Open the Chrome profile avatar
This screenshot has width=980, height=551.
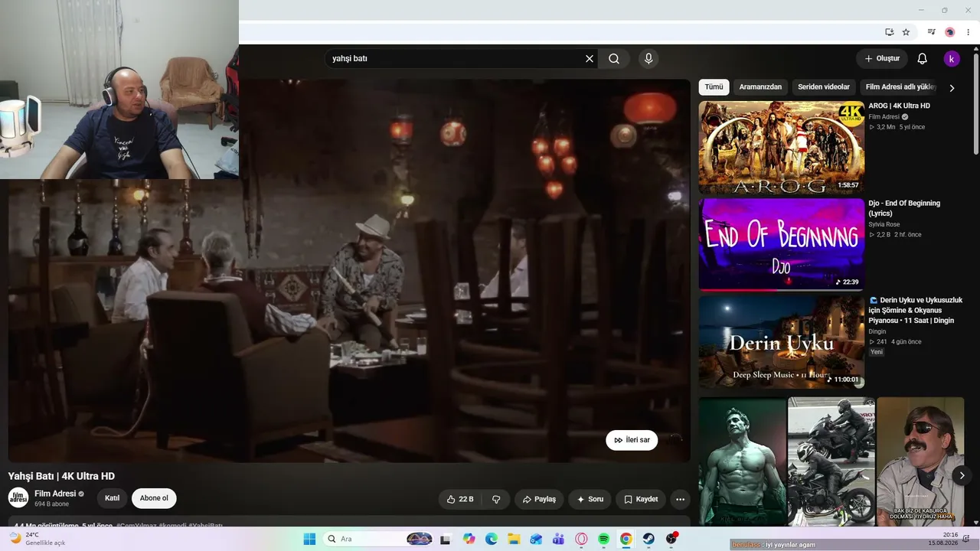950,32
